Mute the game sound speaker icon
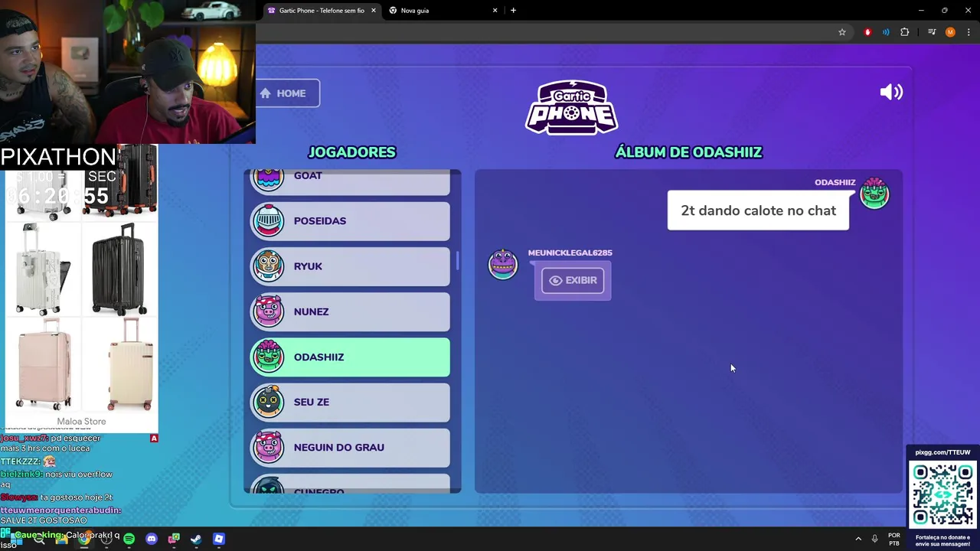980x551 pixels. (891, 93)
